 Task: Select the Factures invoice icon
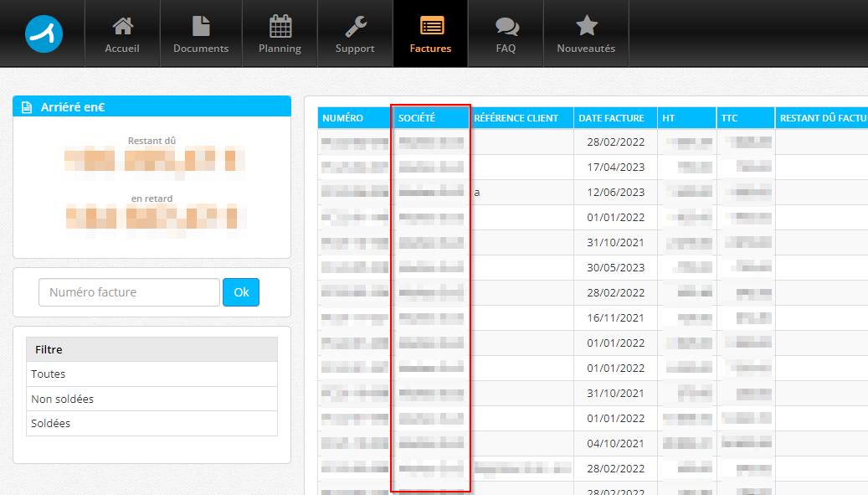(431, 26)
